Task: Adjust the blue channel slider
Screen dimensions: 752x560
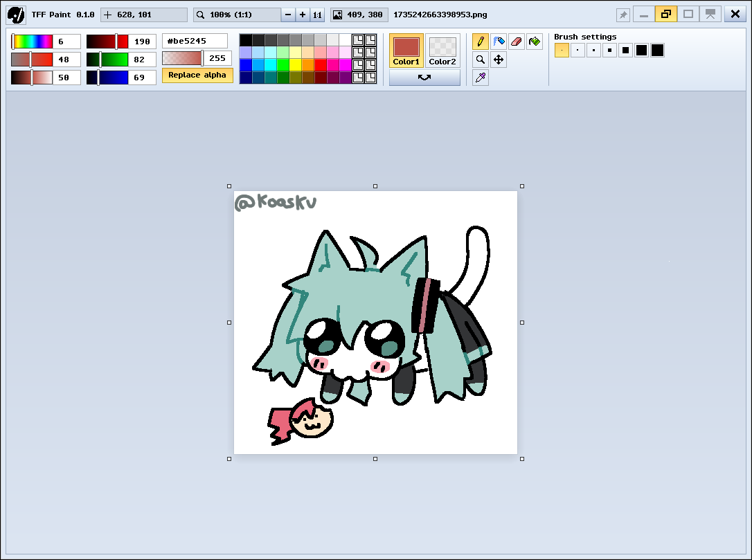Action: click(x=107, y=78)
